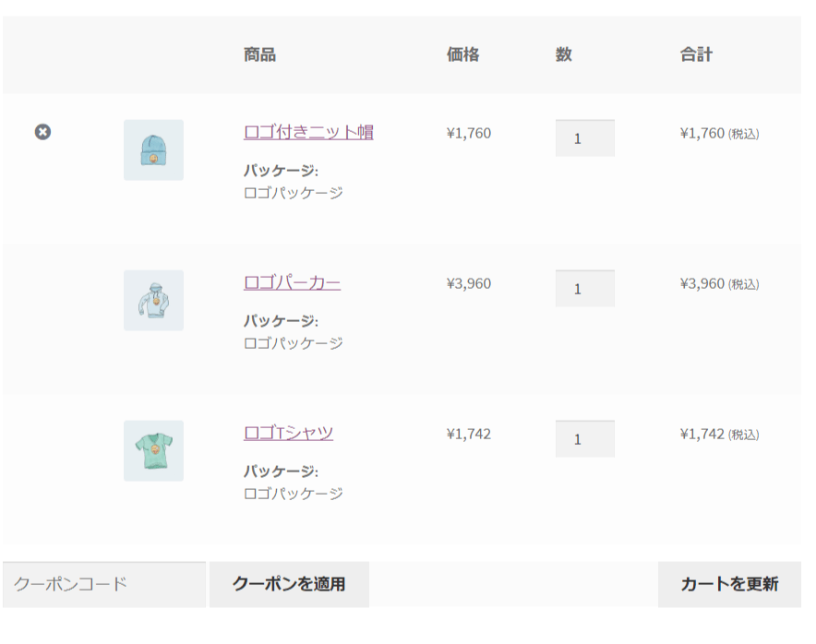Focus the quantity field for ロゴ付きニット帽
Screen dimensions: 816x644
pyautogui.click(x=585, y=137)
